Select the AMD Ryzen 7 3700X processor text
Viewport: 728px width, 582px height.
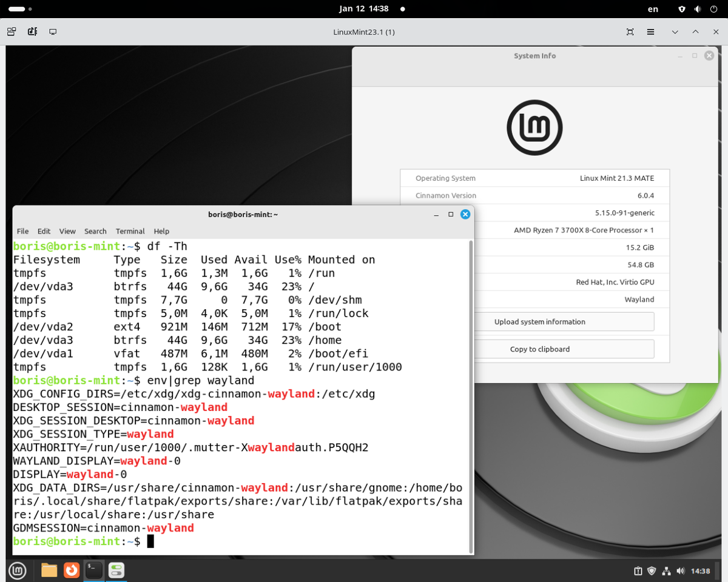(584, 230)
